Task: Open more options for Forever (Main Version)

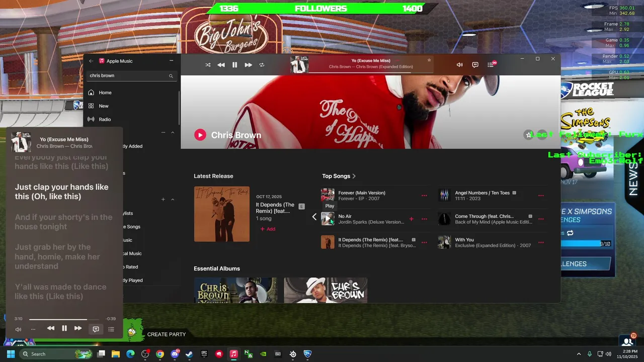Action: pos(424,196)
